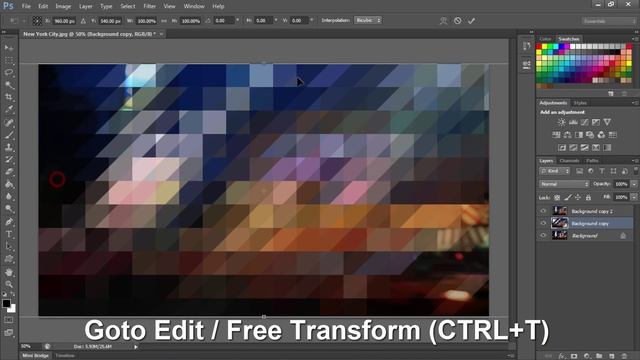
Task: Switch to the Paths tab
Action: (x=592, y=161)
